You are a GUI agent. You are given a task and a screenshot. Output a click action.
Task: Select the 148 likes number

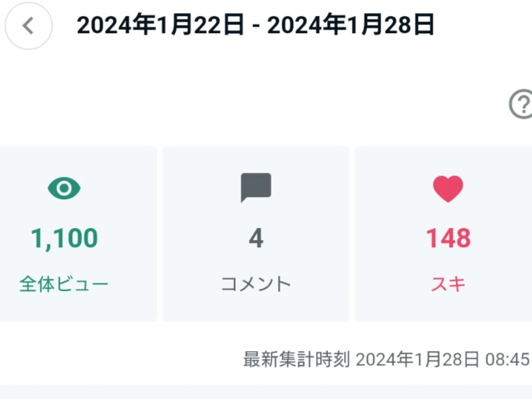tap(448, 239)
